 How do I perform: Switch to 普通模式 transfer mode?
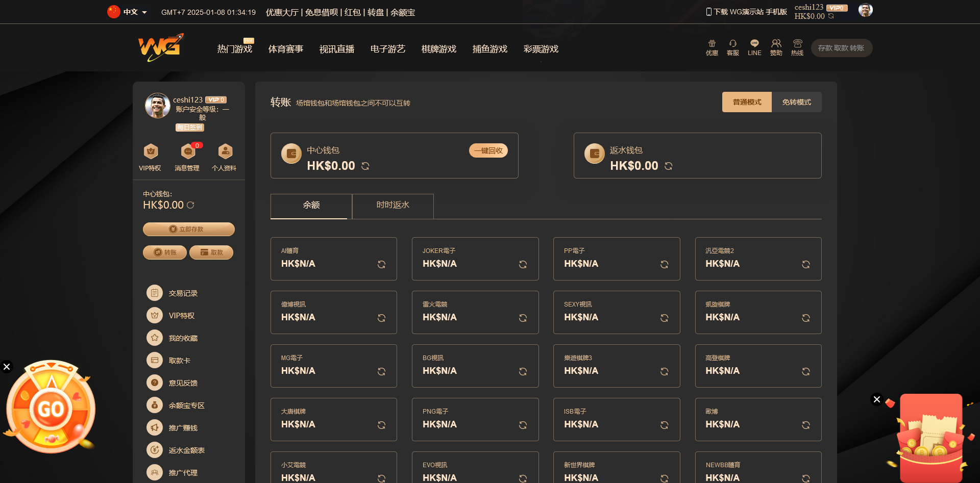(x=747, y=102)
